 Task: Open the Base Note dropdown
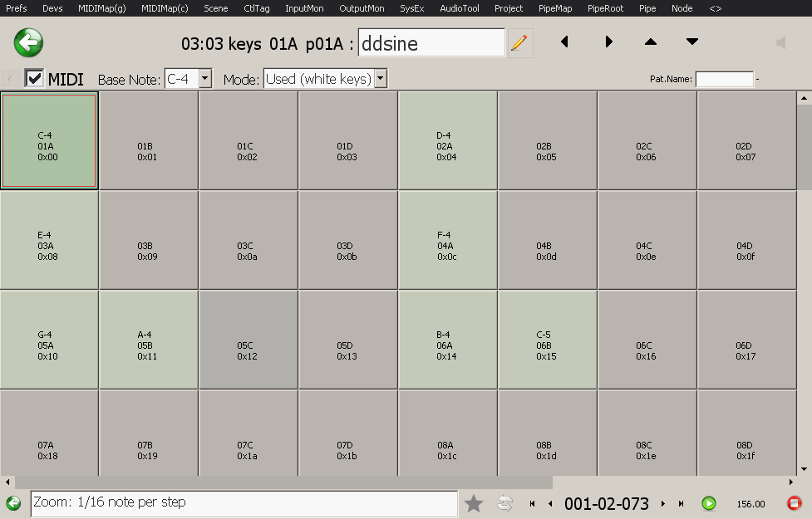[205, 79]
